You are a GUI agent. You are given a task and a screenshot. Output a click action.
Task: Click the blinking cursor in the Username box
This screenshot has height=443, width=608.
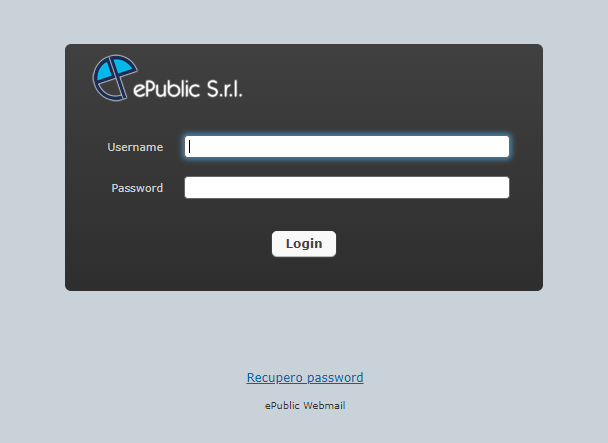pos(190,147)
